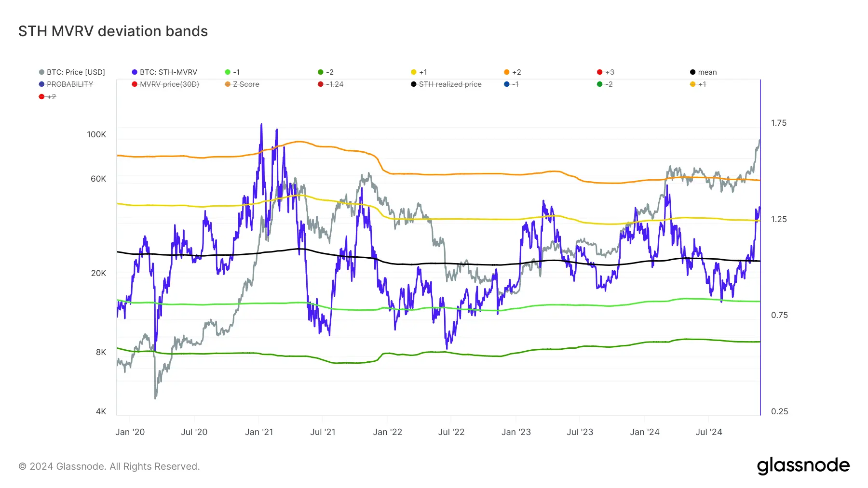Screen dimensions: 868x488
Task: Click the 8K price axis label
Action: tap(101, 352)
